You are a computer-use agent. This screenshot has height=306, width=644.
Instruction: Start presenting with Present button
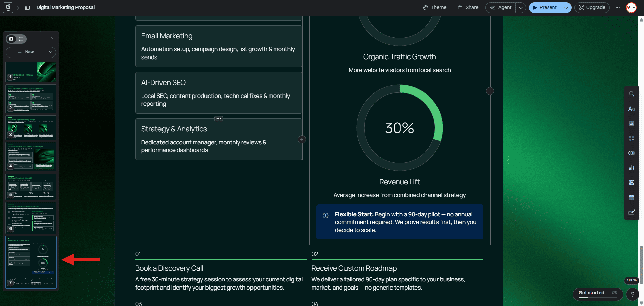tap(545, 7)
